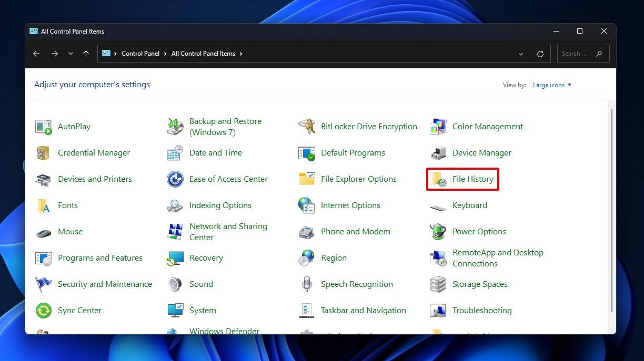Click the BitLocker Drive Encryption icon
The height and width of the screenshot is (361, 644).
tap(307, 127)
